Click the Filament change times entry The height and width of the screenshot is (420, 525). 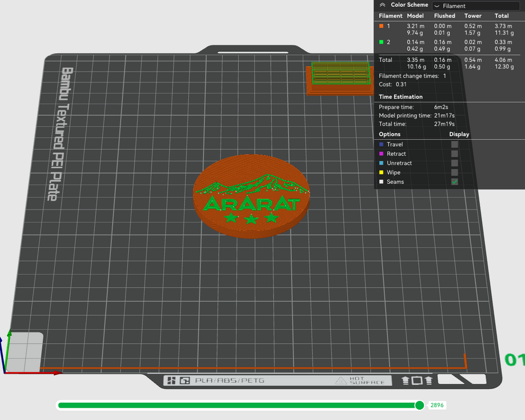click(x=412, y=76)
